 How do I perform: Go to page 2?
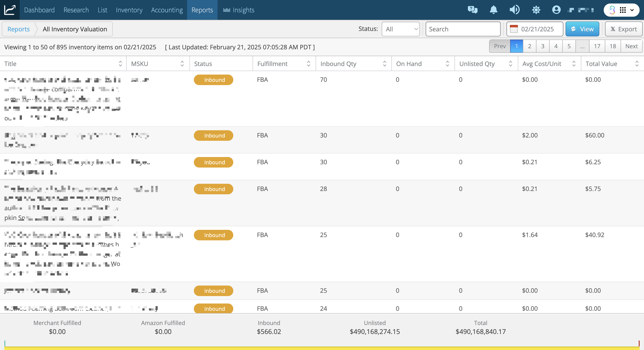point(529,46)
